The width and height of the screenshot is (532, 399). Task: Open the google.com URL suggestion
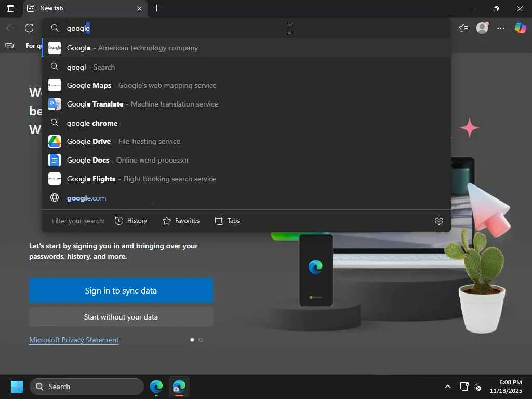246,198
